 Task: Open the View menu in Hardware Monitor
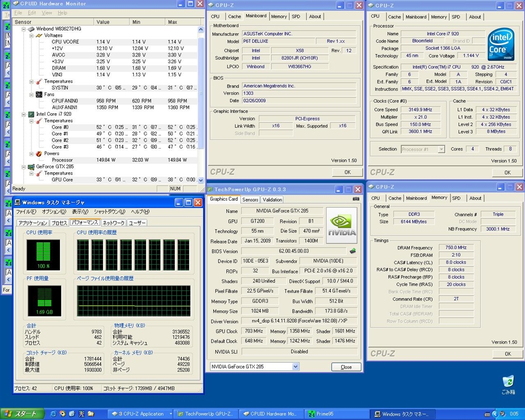[47, 13]
